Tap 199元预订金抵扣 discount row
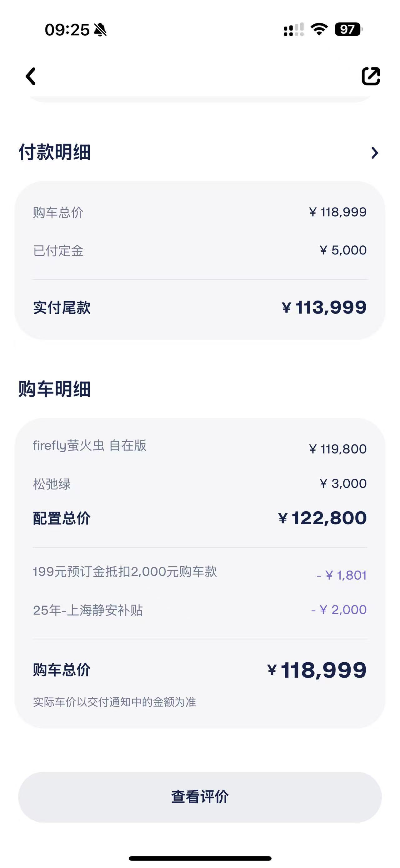The image size is (400, 868). 200,573
